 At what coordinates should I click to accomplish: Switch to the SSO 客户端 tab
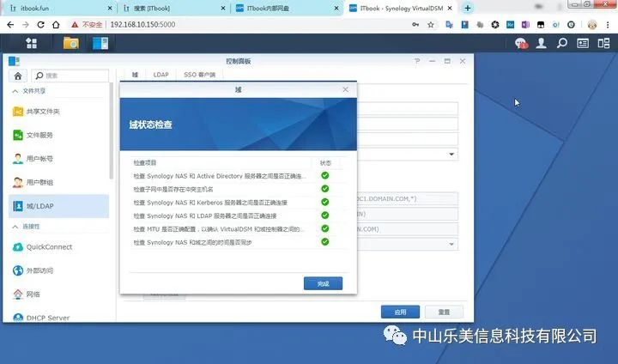tap(201, 75)
